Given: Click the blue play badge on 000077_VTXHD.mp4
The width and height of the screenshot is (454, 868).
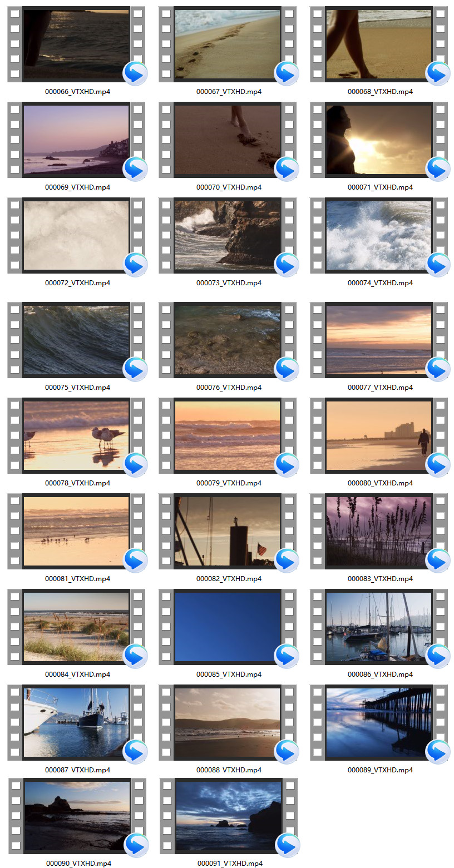Looking at the screenshot, I should (438, 369).
